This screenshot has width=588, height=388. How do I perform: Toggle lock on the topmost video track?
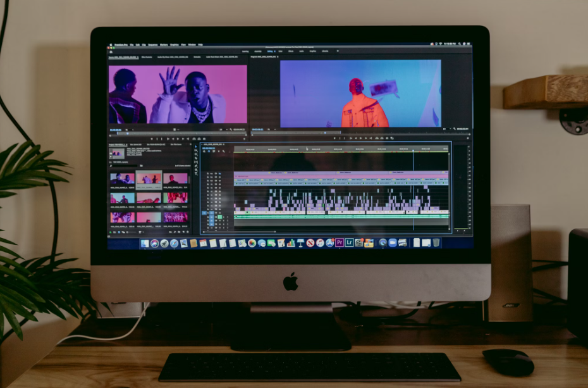click(208, 173)
